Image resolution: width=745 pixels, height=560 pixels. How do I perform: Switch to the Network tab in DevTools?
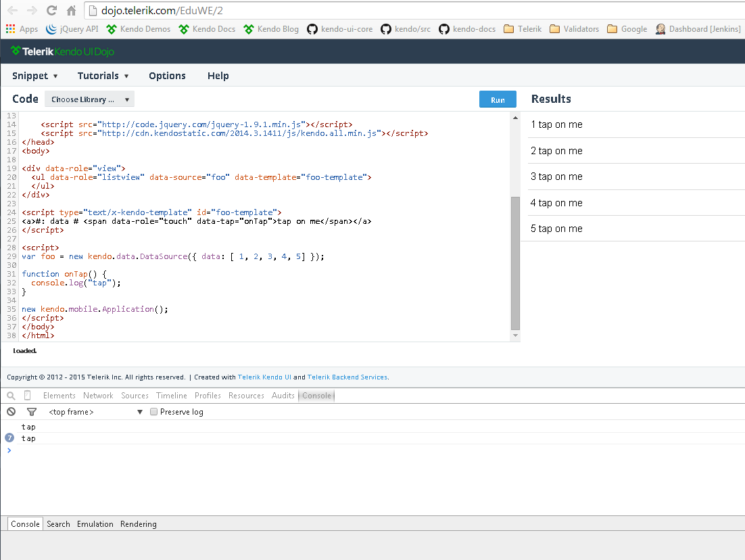coord(98,396)
